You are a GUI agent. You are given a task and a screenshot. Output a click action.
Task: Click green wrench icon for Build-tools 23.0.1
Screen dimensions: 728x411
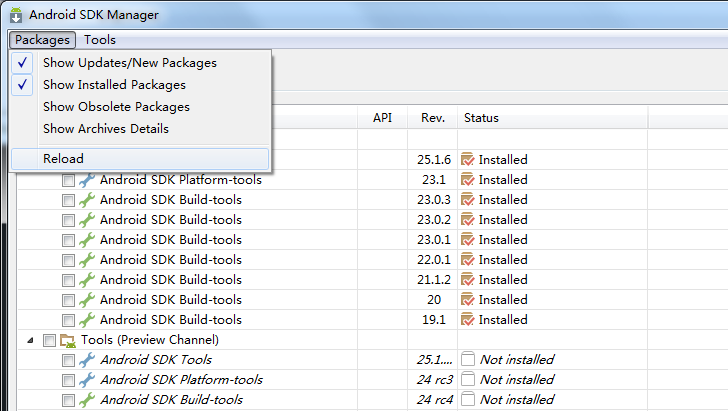click(87, 240)
